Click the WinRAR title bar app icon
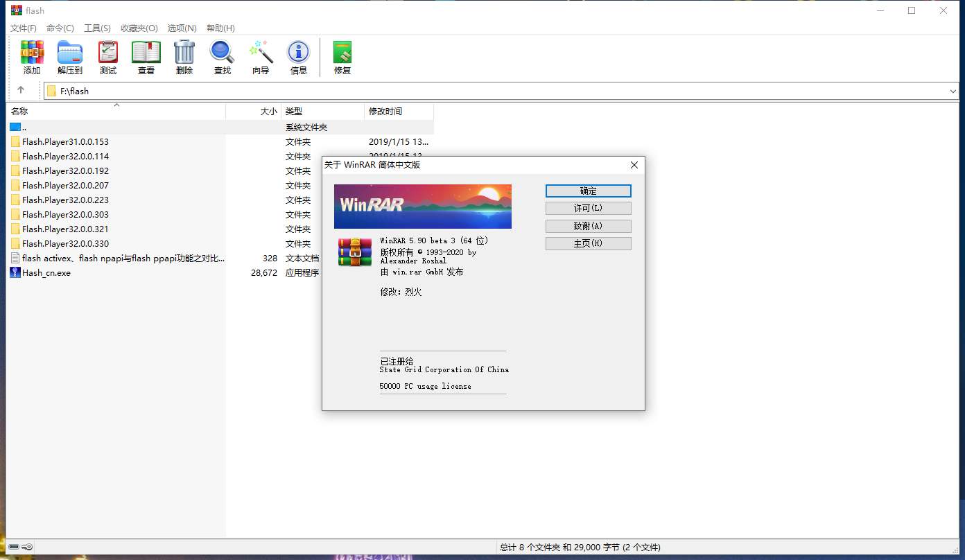The height and width of the screenshot is (560, 965). [16, 10]
